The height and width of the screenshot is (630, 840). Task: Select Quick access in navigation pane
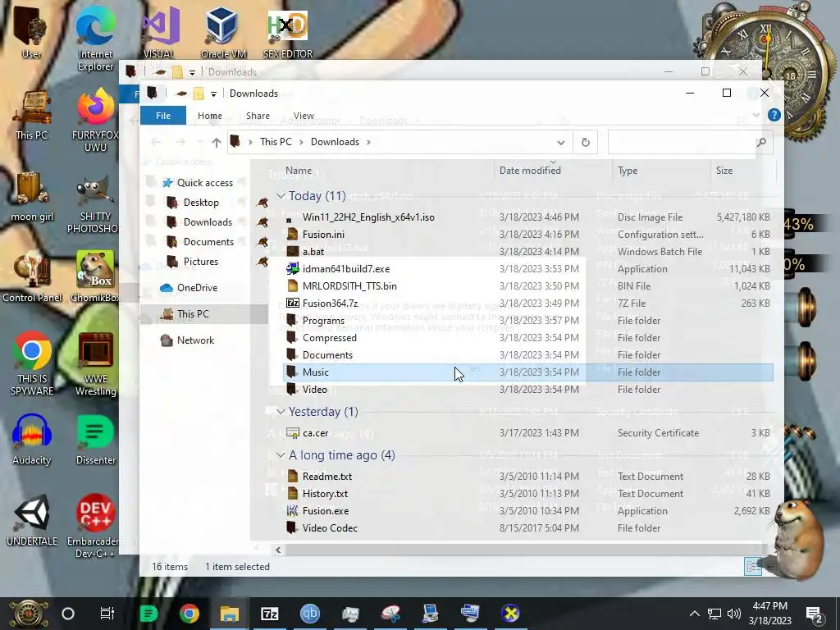pos(204,183)
